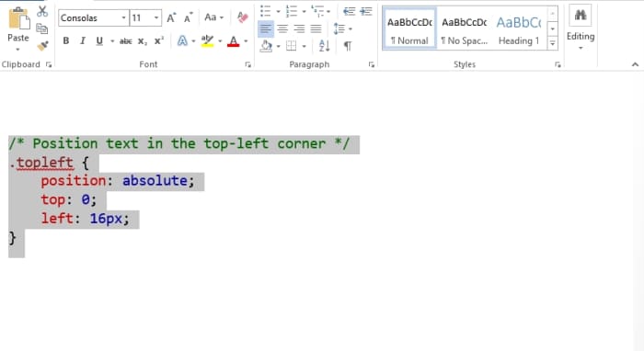Apply borders to selection
The width and height of the screenshot is (644, 351).
[292, 46]
